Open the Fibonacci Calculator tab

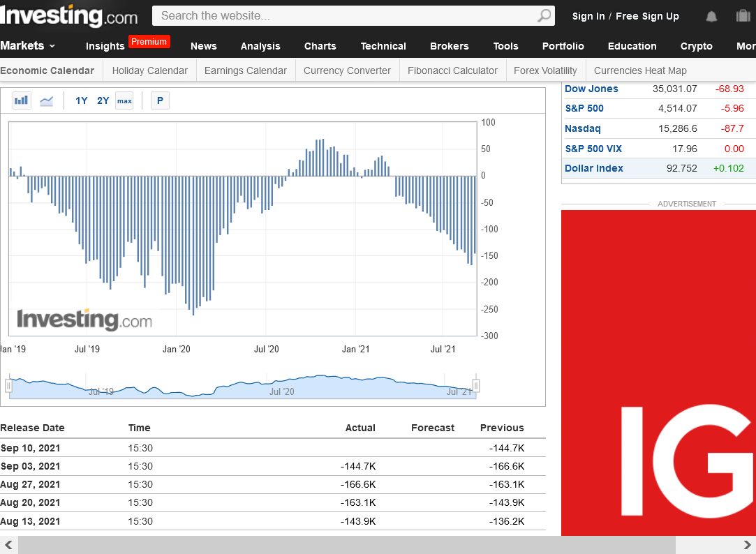tap(452, 70)
